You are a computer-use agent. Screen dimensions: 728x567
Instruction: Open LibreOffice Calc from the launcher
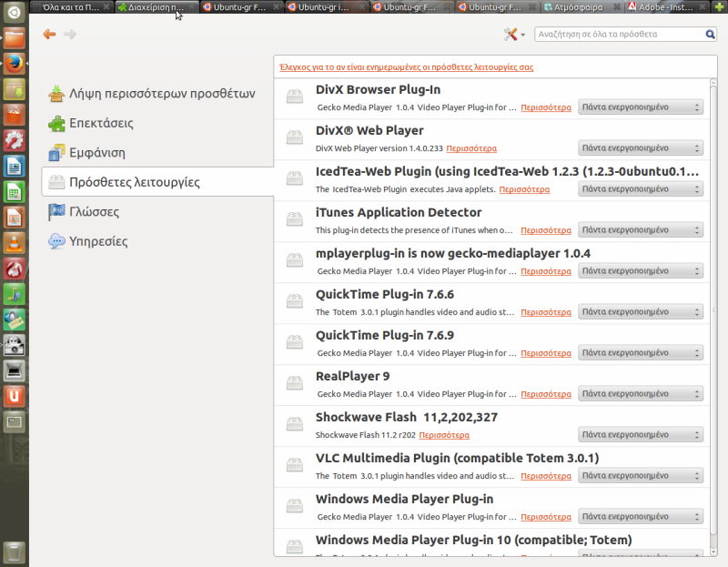[x=14, y=192]
